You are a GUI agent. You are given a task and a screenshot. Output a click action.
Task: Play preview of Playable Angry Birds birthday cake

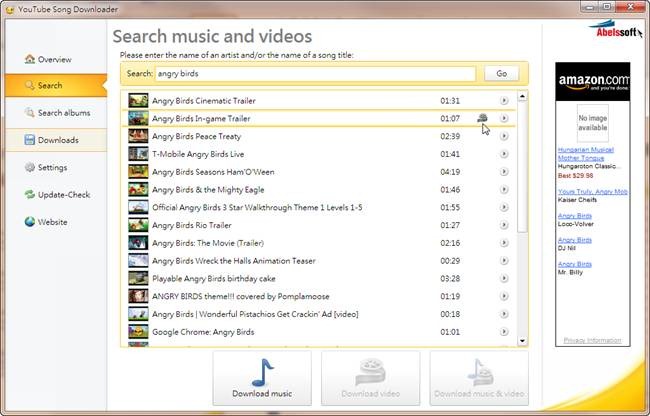click(504, 279)
